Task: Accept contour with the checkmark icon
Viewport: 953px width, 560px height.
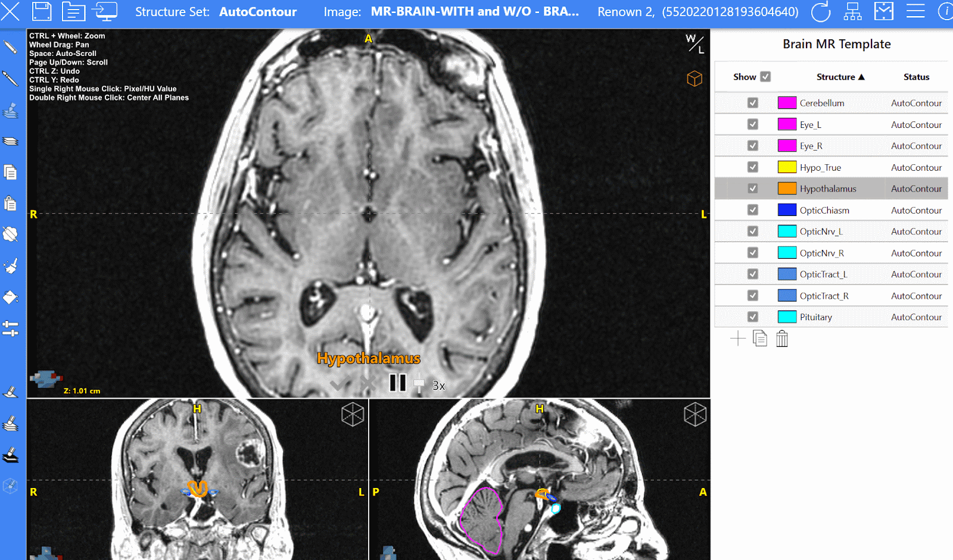Action: 338,384
